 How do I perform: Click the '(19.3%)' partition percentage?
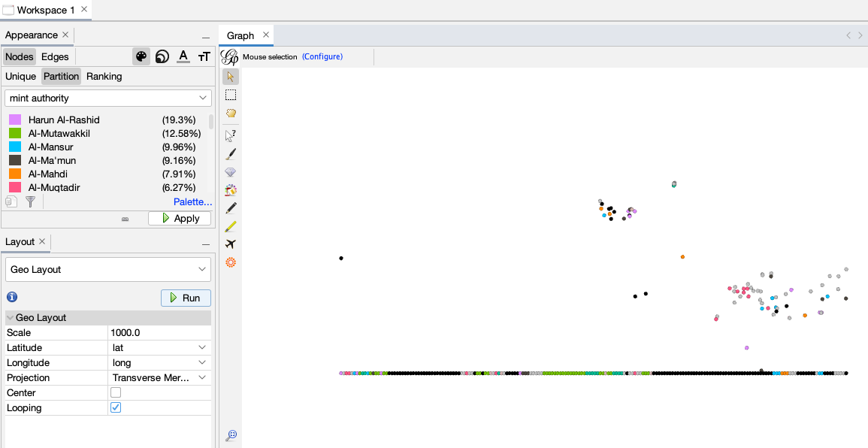179,120
